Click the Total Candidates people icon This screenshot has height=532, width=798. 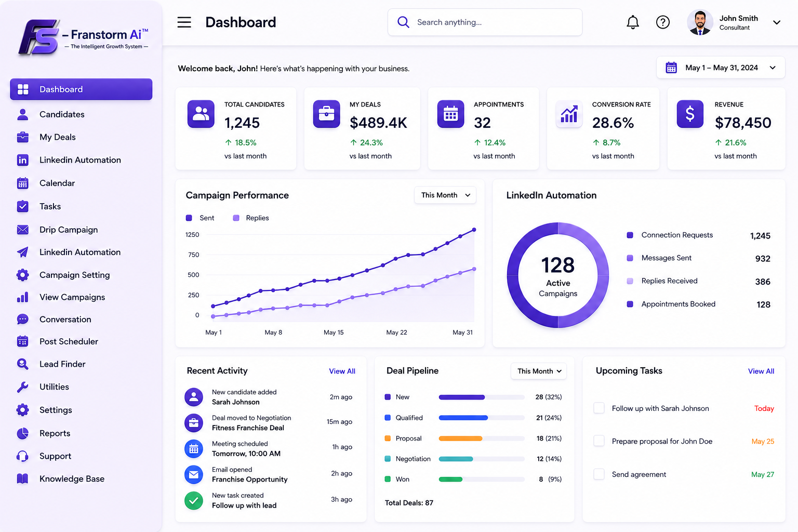click(x=201, y=114)
